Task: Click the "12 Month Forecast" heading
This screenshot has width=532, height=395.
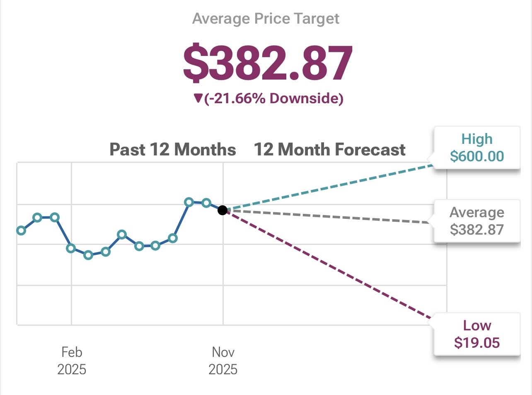Action: (x=329, y=150)
